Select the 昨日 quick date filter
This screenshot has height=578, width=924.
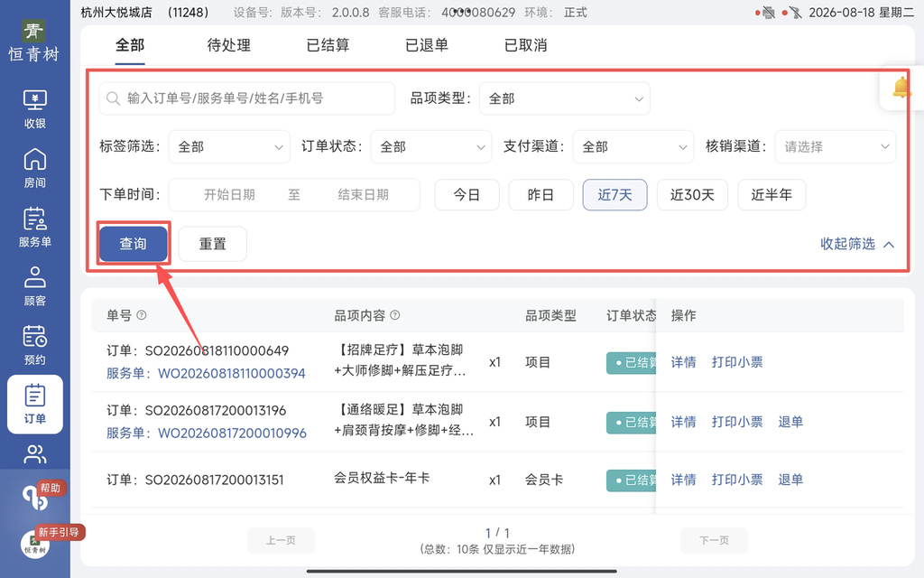tap(541, 195)
